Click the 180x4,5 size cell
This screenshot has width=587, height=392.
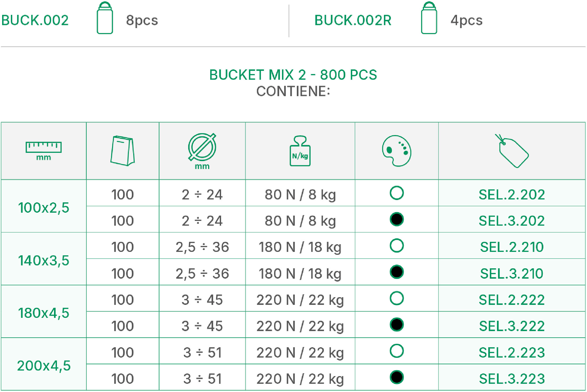coord(44,313)
